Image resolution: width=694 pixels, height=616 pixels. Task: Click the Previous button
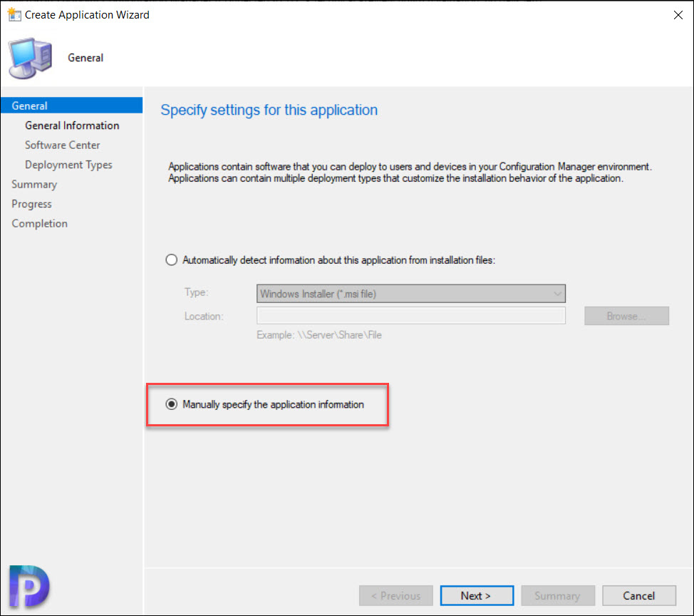tap(395, 595)
